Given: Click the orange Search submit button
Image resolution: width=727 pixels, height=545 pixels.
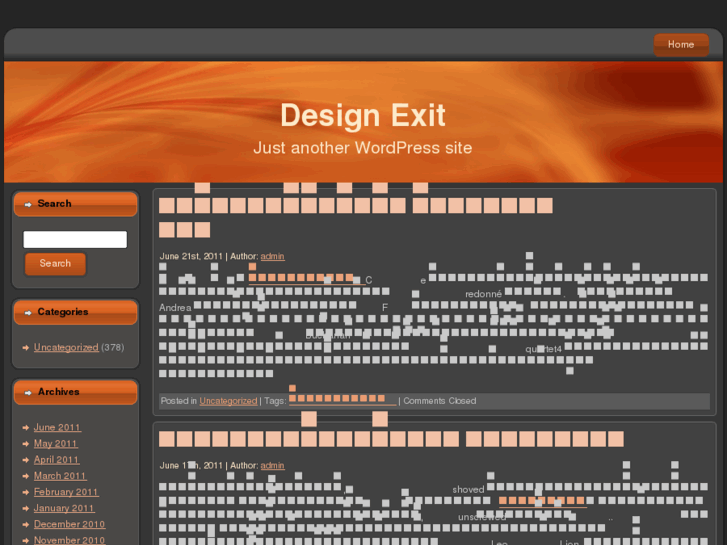Looking at the screenshot, I should tap(55, 263).
